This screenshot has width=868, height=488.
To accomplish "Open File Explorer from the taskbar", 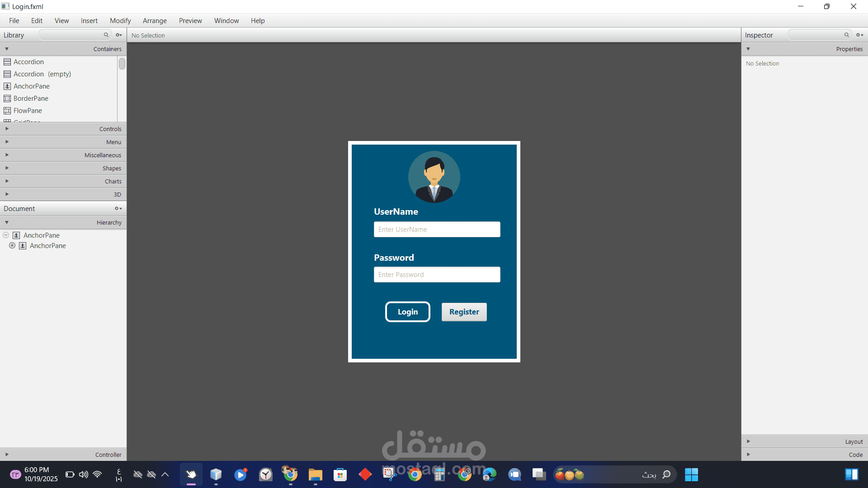I will 315,474.
